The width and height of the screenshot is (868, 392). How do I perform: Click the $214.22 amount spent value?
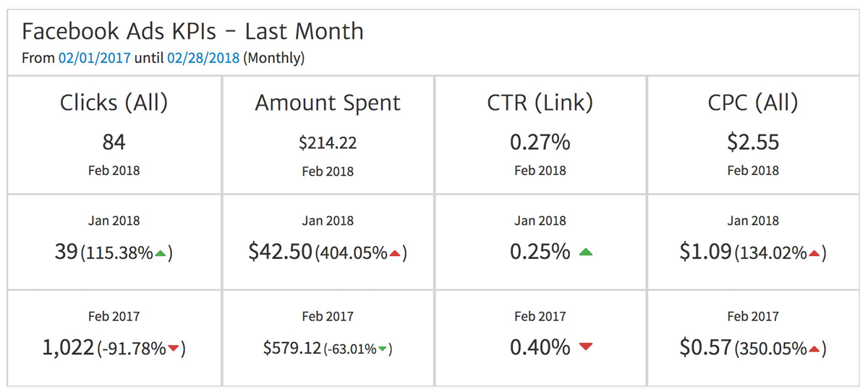[x=328, y=143]
